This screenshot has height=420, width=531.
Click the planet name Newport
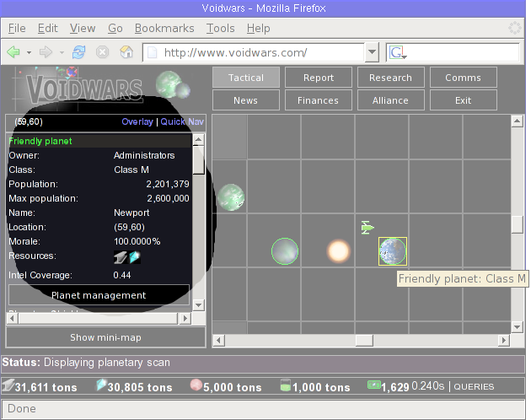tap(131, 213)
